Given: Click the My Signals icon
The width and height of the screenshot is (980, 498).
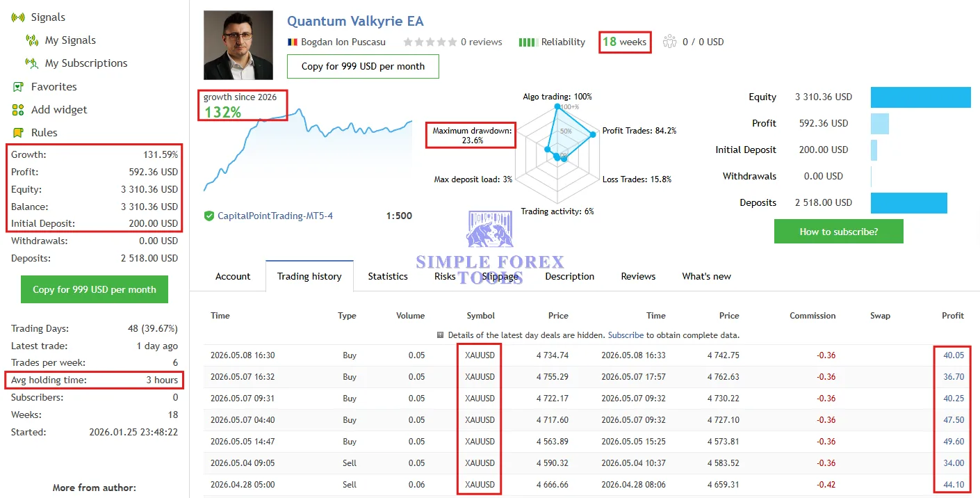Looking at the screenshot, I should click(x=32, y=40).
